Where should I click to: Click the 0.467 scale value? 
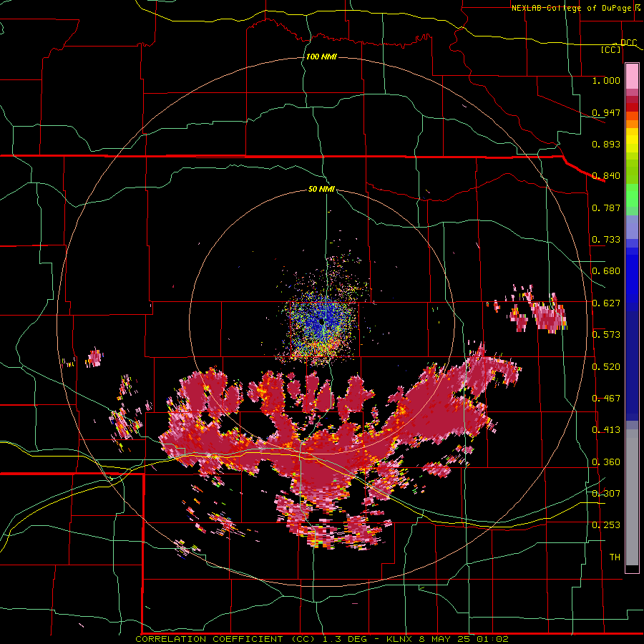(x=606, y=398)
